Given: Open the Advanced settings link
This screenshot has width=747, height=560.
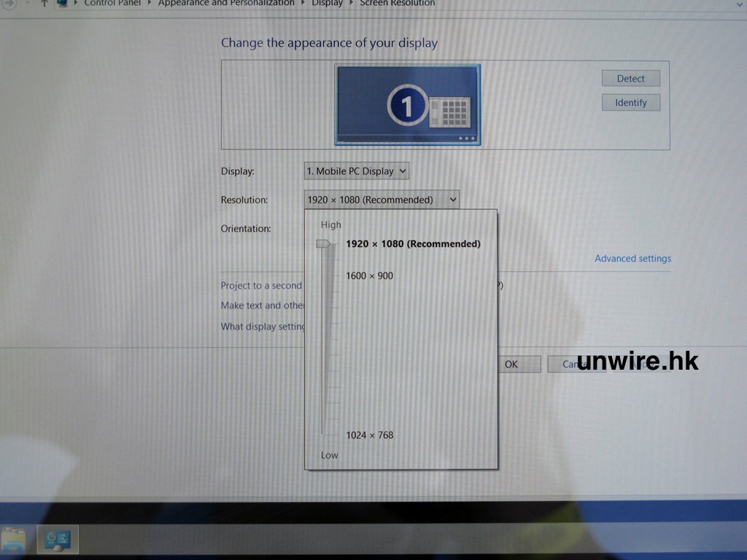Looking at the screenshot, I should click(632, 258).
